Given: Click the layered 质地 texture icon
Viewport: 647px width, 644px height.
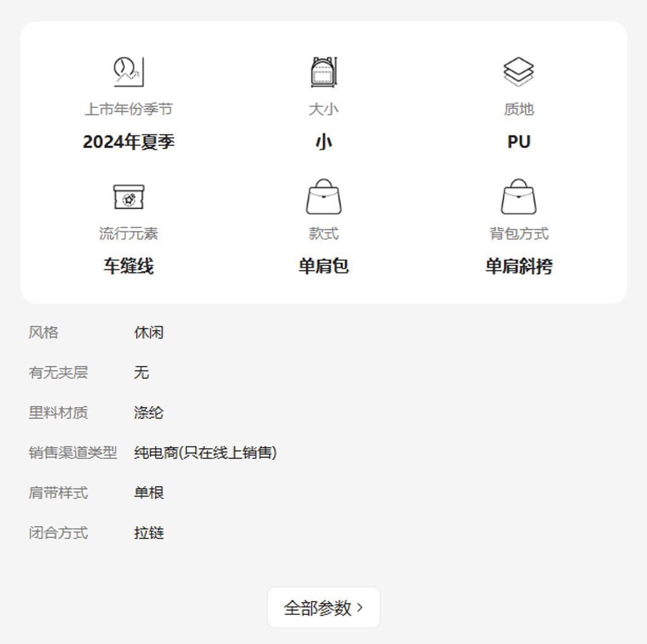Looking at the screenshot, I should pos(519,72).
